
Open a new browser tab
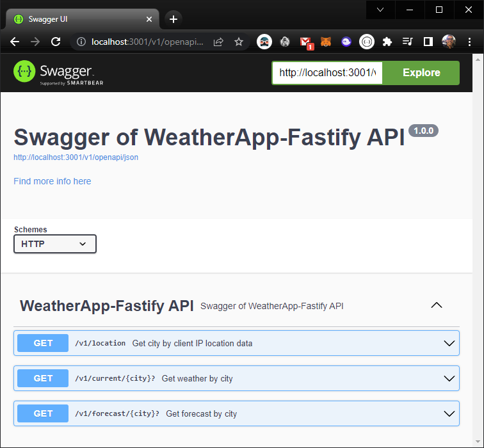point(173,19)
